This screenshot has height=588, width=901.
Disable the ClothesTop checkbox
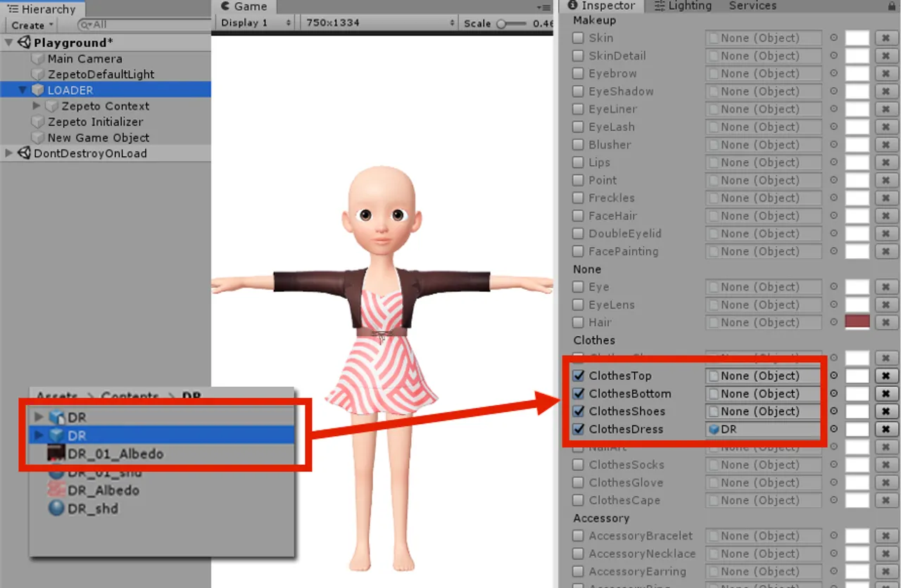click(578, 375)
